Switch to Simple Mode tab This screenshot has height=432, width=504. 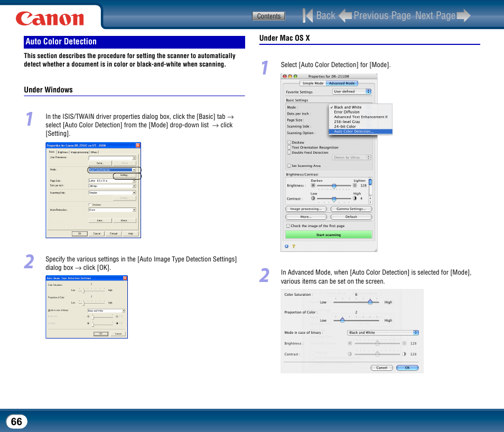coord(313,83)
